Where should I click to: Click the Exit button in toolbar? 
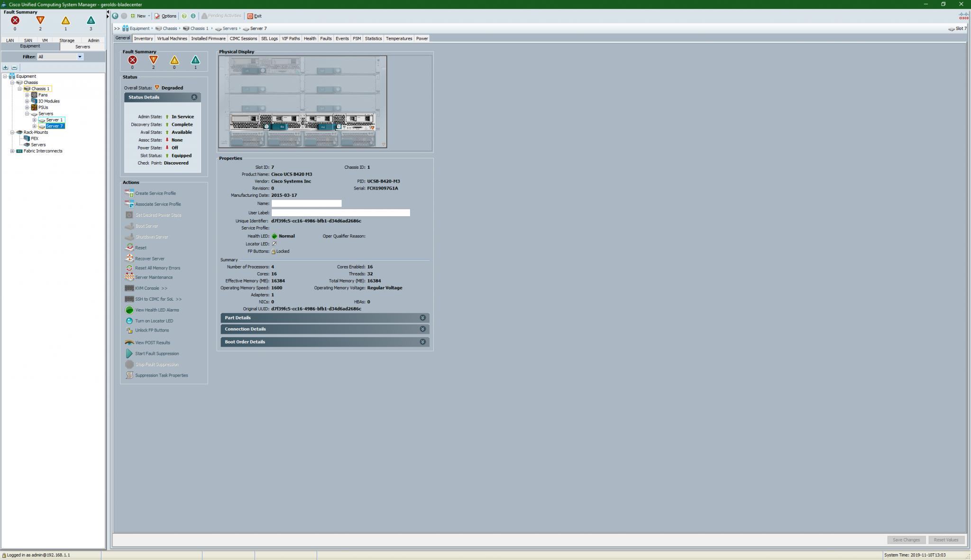tap(255, 16)
